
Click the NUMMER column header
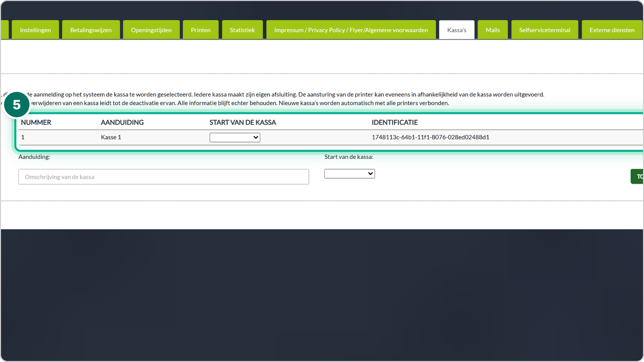pos(36,122)
